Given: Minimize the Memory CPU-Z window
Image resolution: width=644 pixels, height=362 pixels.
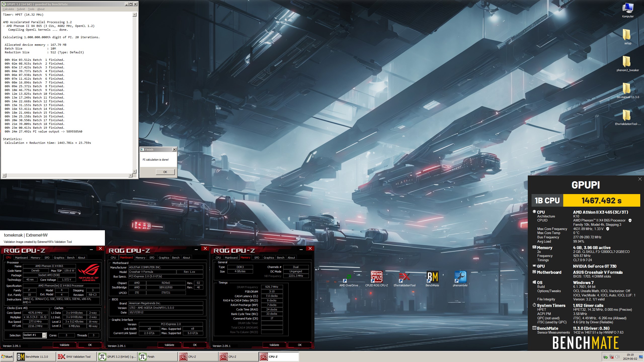Looking at the screenshot, I should (301, 249).
